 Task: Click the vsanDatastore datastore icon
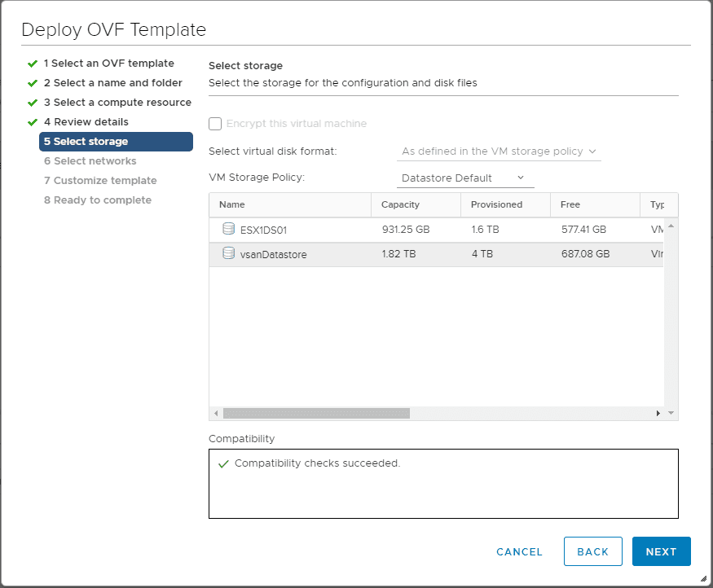(228, 253)
